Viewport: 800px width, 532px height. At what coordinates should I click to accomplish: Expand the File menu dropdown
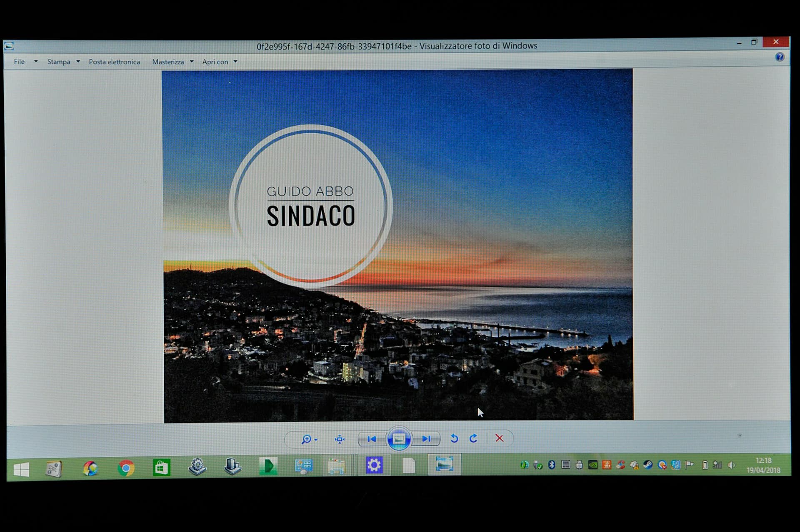tap(36, 62)
